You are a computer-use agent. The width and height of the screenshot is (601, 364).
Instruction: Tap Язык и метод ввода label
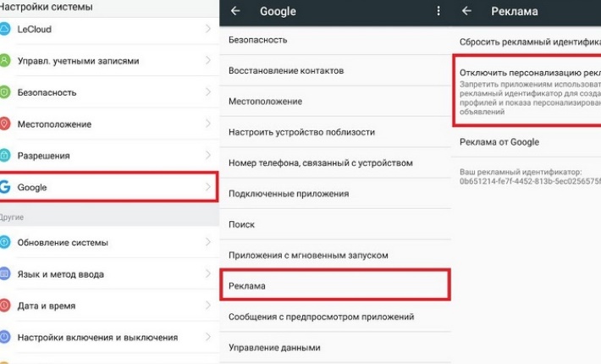click(x=61, y=274)
